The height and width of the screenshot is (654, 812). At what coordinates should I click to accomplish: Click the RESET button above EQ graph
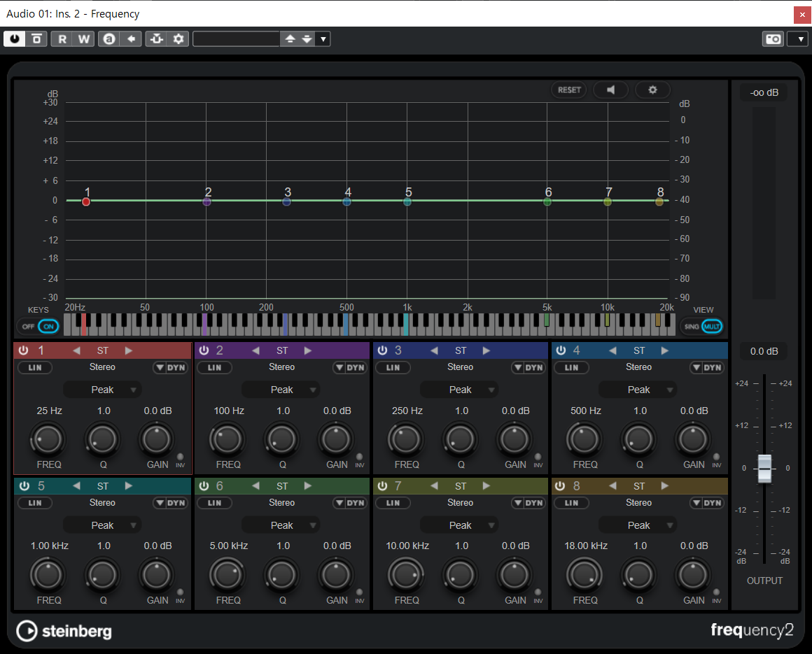tap(569, 90)
